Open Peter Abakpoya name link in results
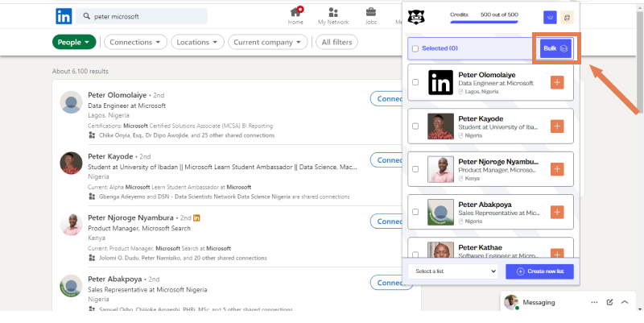This screenshot has height=323, width=644. pyautogui.click(x=115, y=279)
